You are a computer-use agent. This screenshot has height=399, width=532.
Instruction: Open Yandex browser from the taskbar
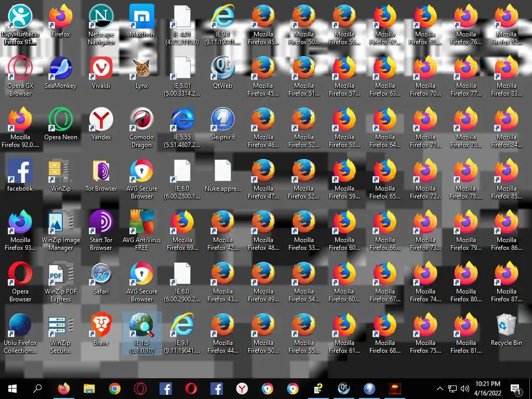pos(242,389)
